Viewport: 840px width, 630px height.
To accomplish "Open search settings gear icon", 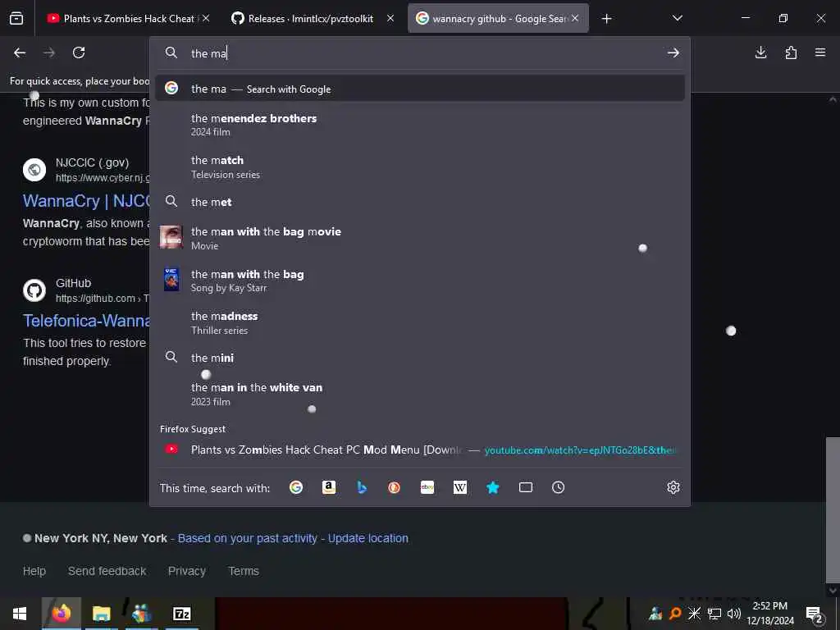I will (x=673, y=487).
